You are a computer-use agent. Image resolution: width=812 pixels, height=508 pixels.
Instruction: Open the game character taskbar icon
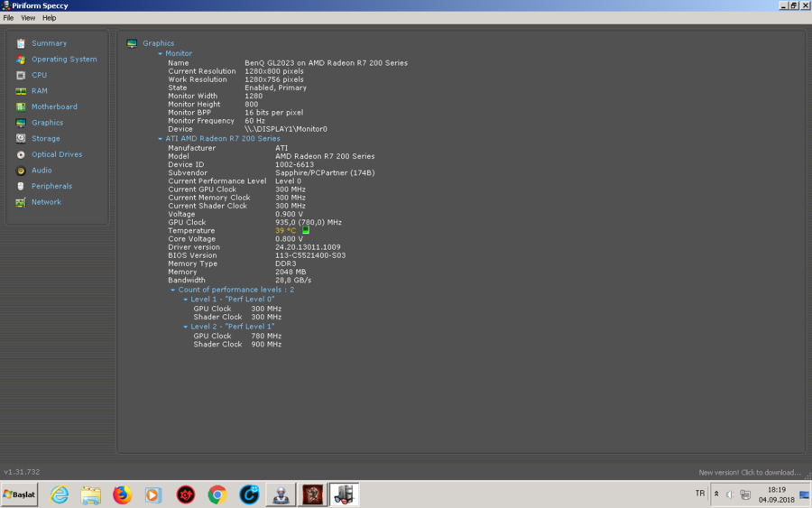click(x=312, y=495)
